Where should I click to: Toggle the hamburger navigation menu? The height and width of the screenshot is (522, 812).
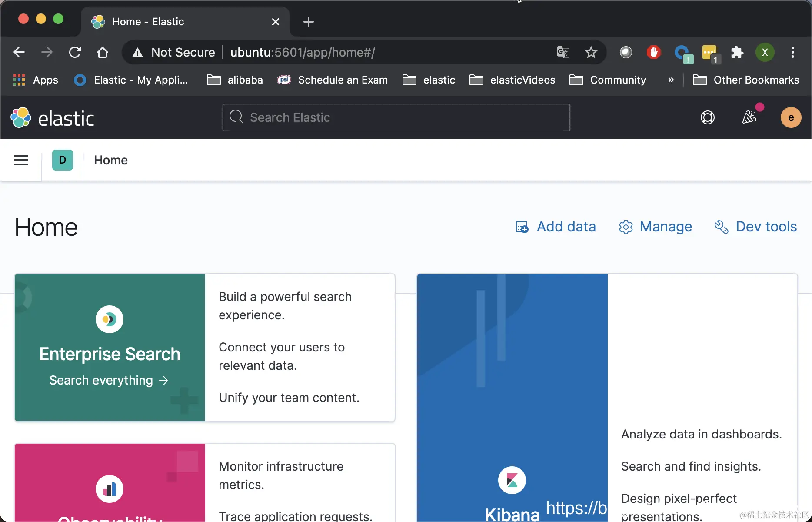[21, 160]
